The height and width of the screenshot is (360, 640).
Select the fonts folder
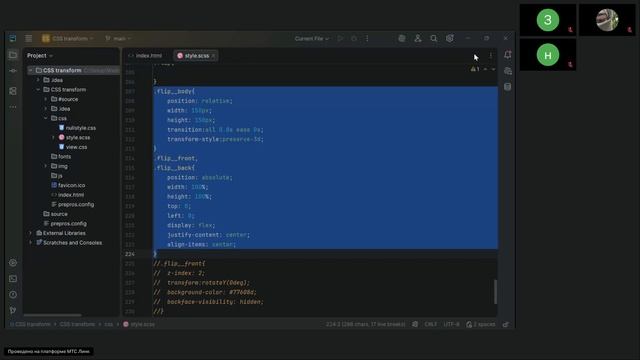pos(61,157)
